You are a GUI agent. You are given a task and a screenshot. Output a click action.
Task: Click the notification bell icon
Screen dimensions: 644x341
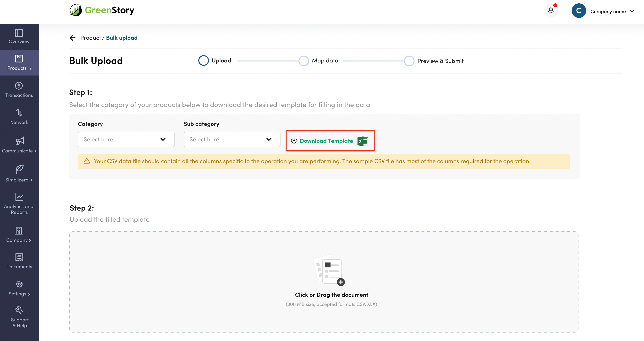tap(551, 10)
